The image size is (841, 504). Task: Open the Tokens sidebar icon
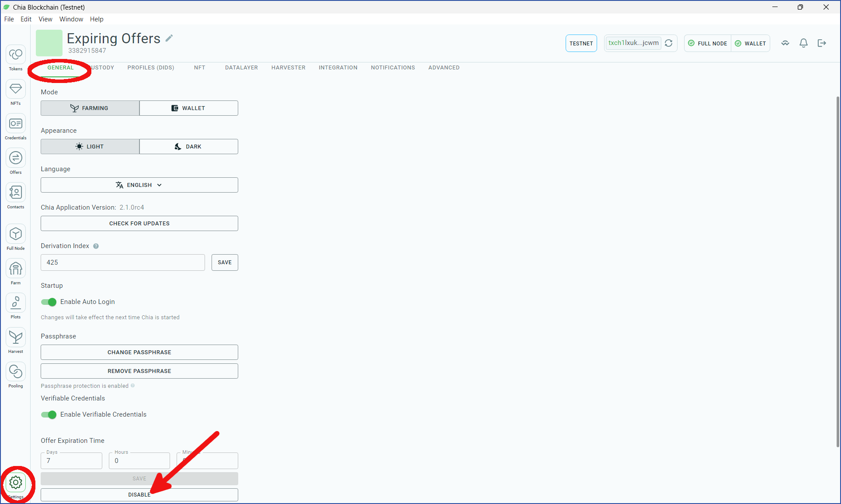16,55
